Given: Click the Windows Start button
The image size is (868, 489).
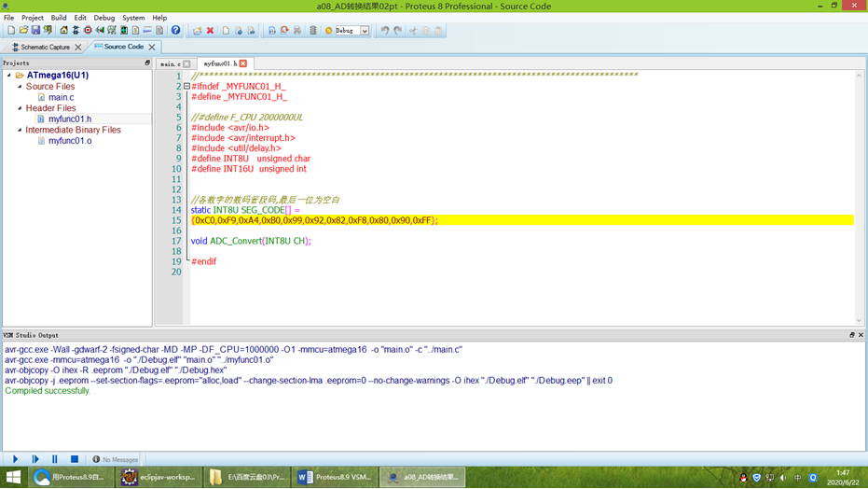Looking at the screenshot, I should [13, 477].
